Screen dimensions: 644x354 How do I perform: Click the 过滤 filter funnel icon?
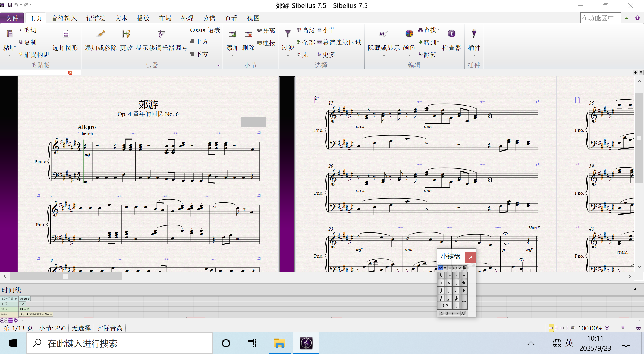[288, 34]
